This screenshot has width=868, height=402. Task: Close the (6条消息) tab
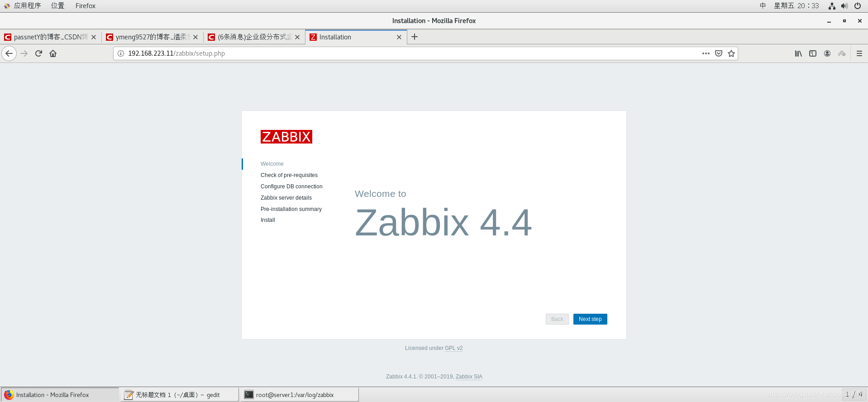click(297, 37)
